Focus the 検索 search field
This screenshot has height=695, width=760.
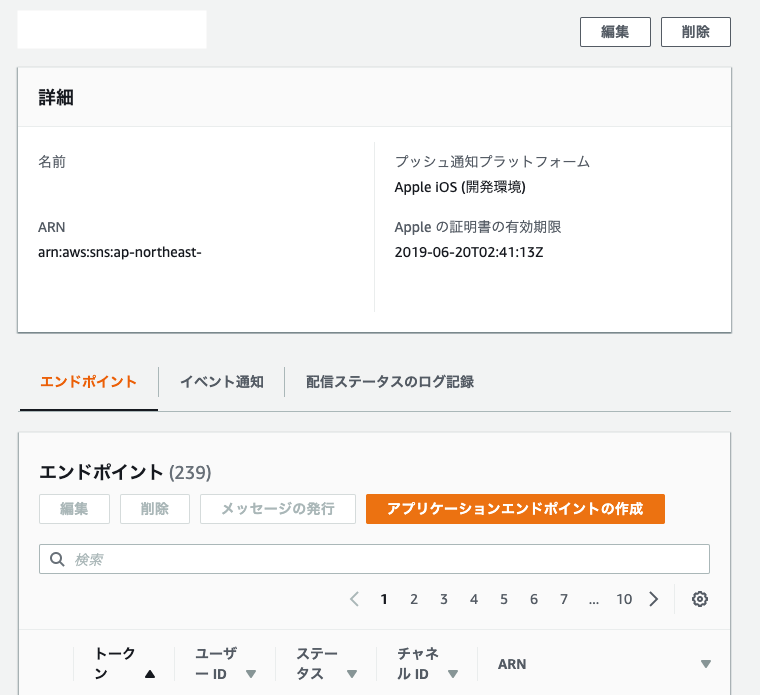(x=374, y=559)
